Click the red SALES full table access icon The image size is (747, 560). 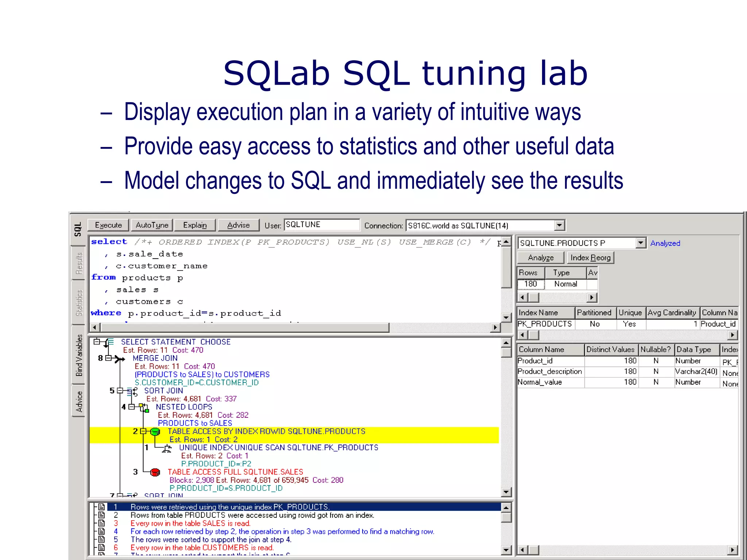click(155, 472)
